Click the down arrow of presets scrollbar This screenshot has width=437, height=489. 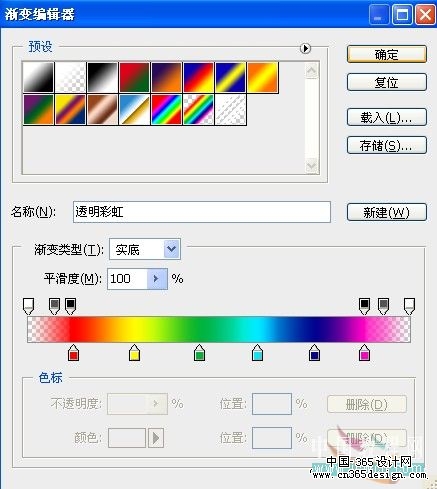click(312, 166)
